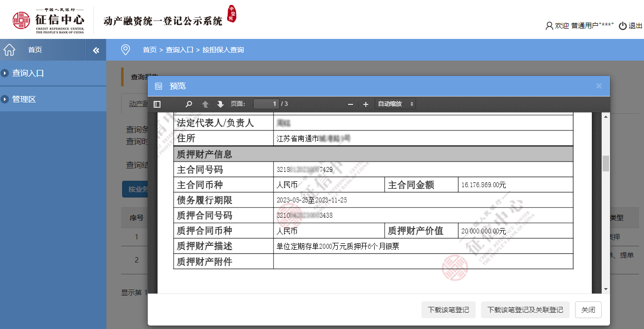Viewport: 644px width, 329px height.
Task: Toggle the PDF sidebar panel icon
Action: pos(157,104)
